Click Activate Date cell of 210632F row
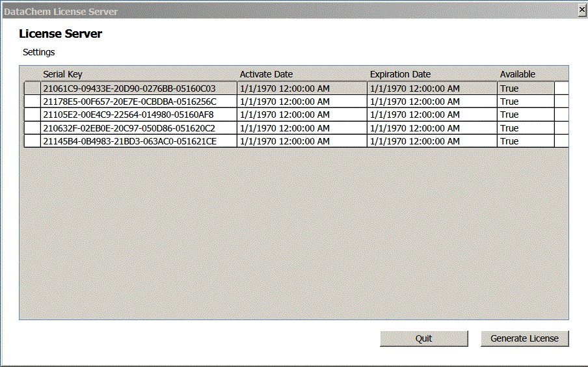This screenshot has width=588, height=367. pyautogui.click(x=302, y=128)
